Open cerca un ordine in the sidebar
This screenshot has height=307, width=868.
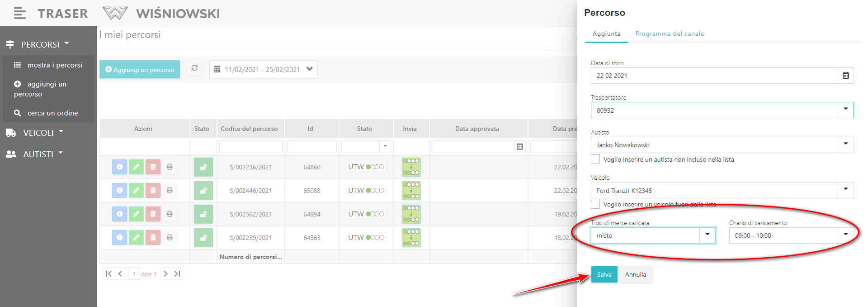[52, 113]
